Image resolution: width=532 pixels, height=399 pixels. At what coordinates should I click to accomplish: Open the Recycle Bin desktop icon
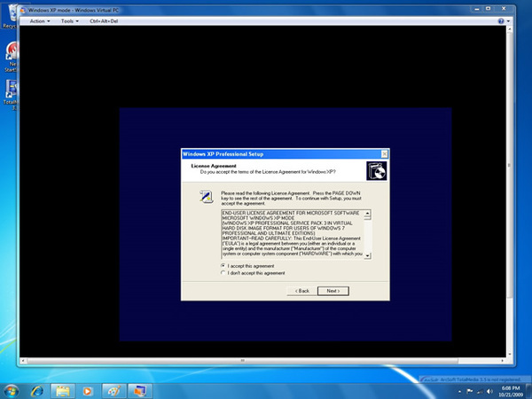tap(10, 16)
